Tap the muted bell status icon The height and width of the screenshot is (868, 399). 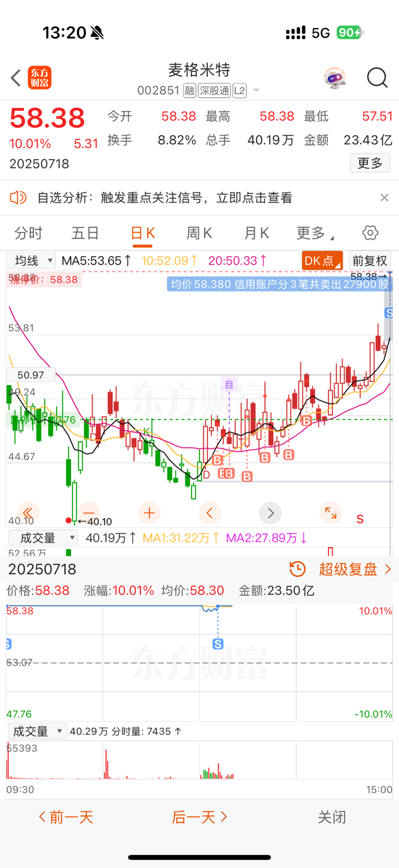click(97, 33)
